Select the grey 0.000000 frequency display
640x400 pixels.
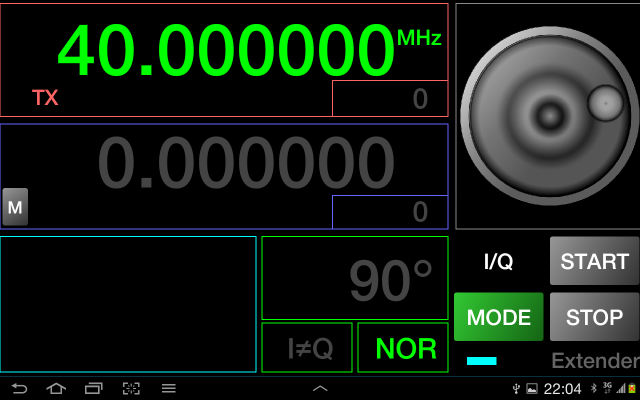[246, 162]
